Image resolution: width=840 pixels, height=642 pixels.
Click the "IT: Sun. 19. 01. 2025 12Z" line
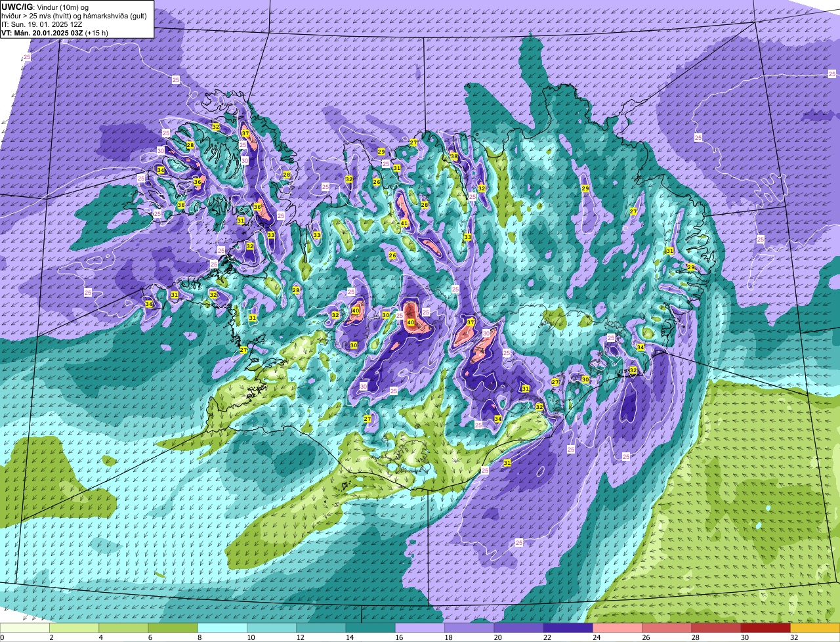(42, 24)
